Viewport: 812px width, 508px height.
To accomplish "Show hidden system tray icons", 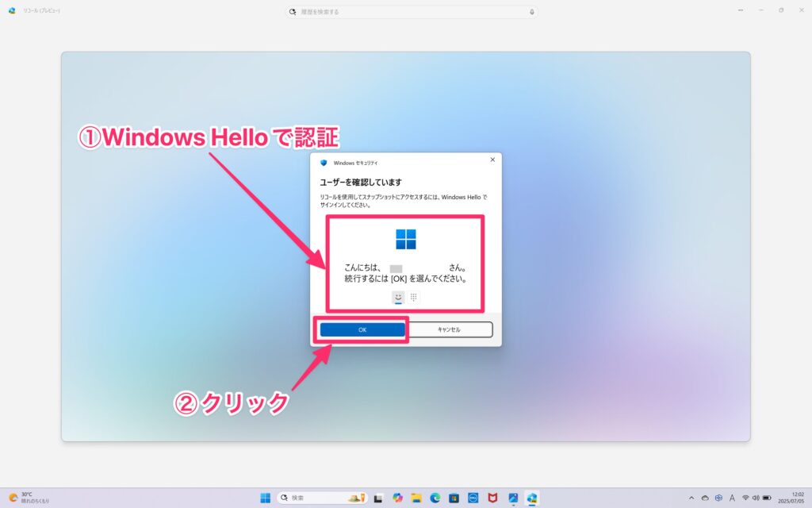I will 691,498.
